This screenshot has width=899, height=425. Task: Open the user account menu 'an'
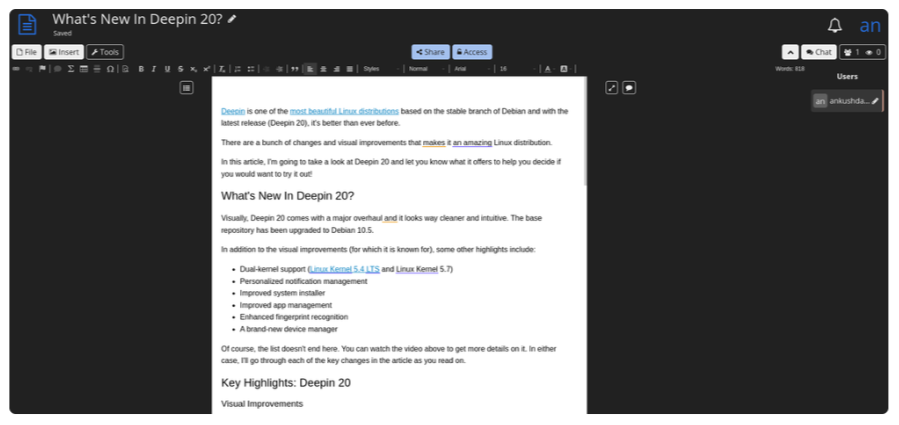click(x=870, y=25)
